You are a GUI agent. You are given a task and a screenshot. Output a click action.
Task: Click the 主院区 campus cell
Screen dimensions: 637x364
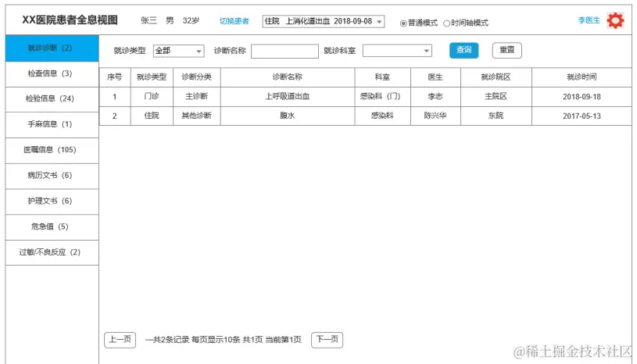tap(496, 97)
